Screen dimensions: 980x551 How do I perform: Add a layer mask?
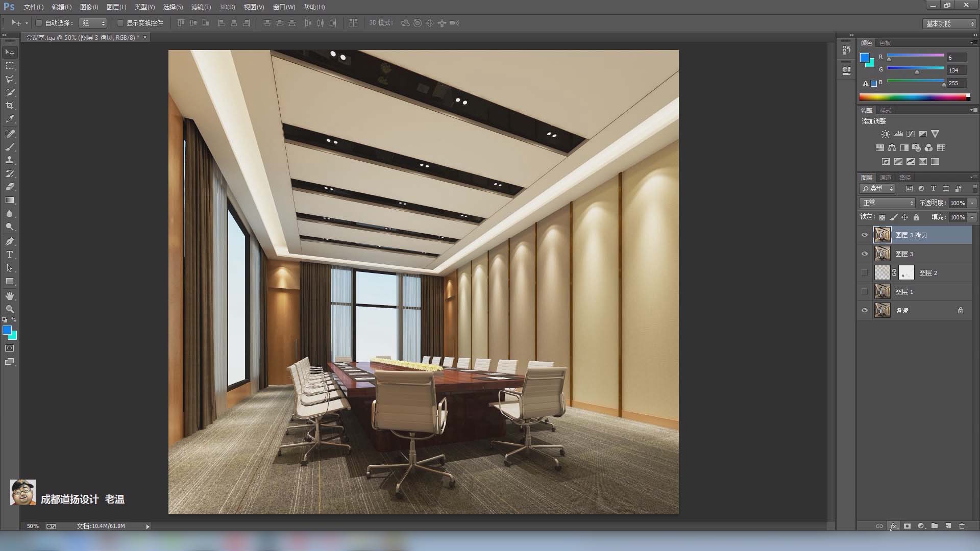pyautogui.click(x=907, y=526)
